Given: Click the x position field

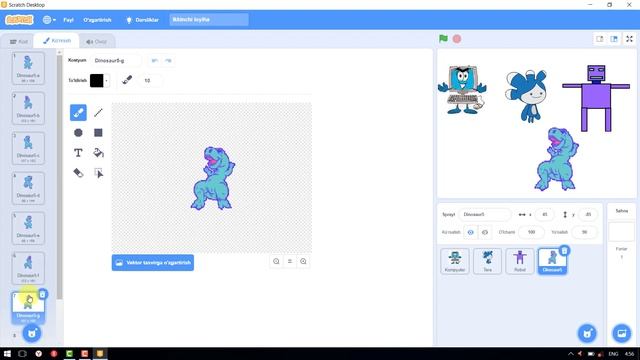Looking at the screenshot, I should (544, 214).
